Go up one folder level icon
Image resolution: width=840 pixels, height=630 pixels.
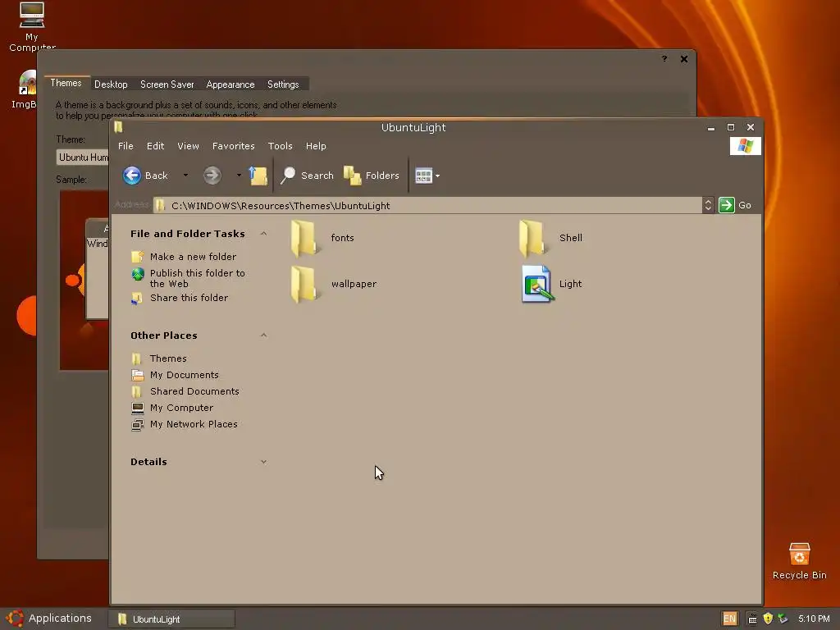(258, 176)
